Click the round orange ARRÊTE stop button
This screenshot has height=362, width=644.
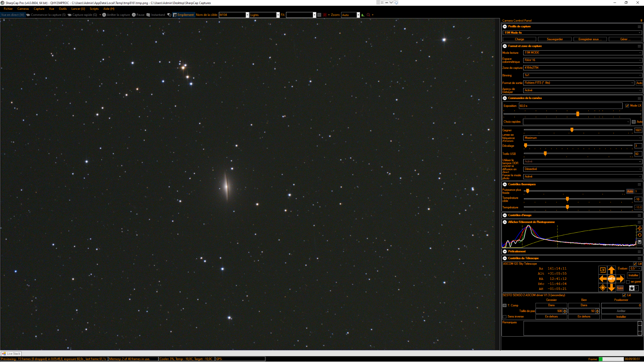pyautogui.click(x=611, y=279)
